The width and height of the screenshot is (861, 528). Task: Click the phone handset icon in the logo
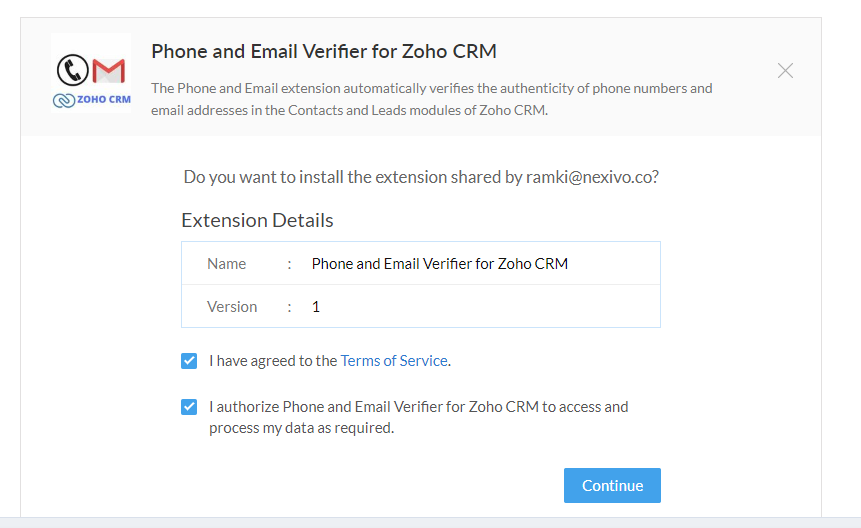click(x=72, y=70)
